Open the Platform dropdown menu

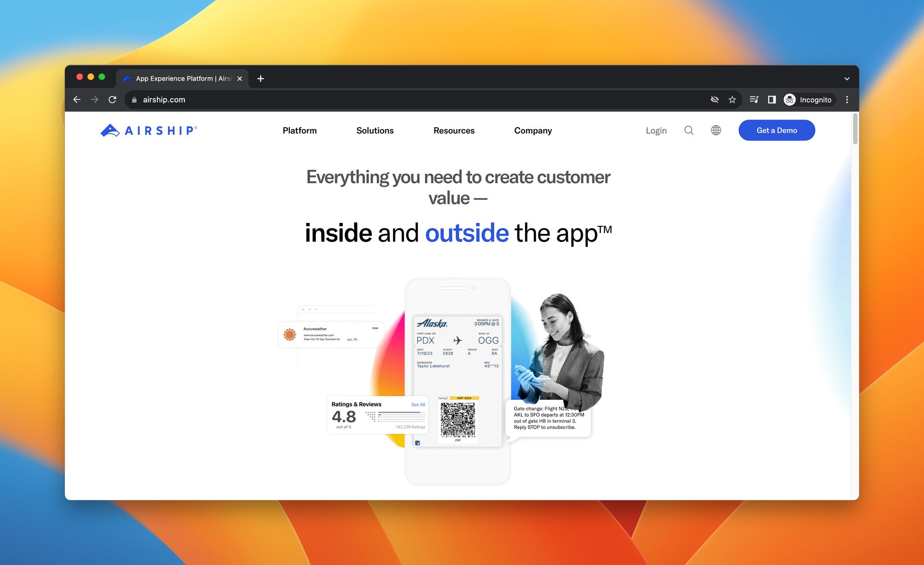(x=300, y=130)
